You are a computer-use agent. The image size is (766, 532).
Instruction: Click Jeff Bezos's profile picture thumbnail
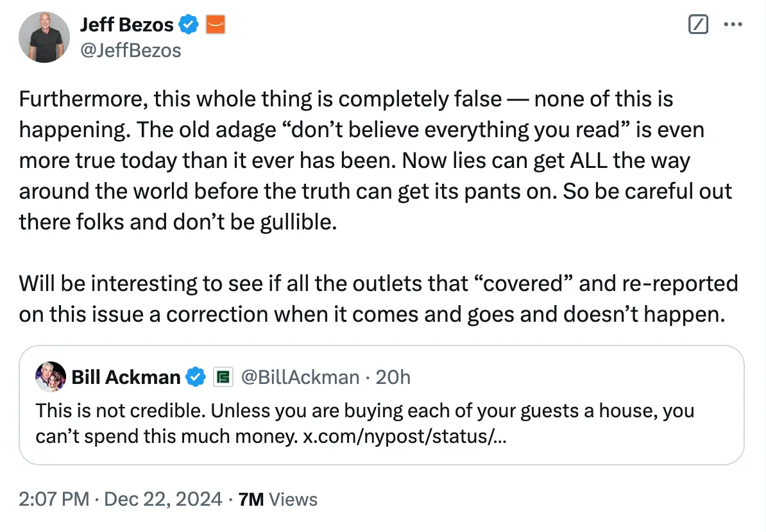(x=44, y=37)
